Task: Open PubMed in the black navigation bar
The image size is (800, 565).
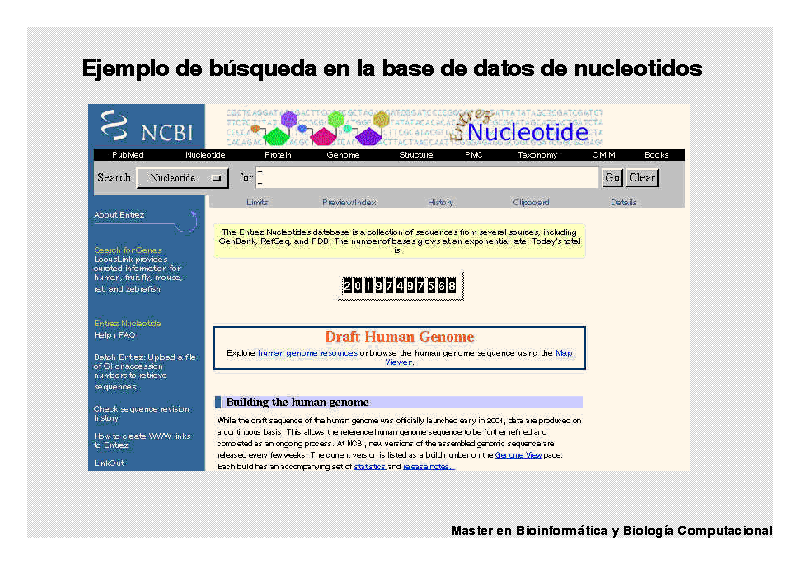Action: (x=127, y=156)
